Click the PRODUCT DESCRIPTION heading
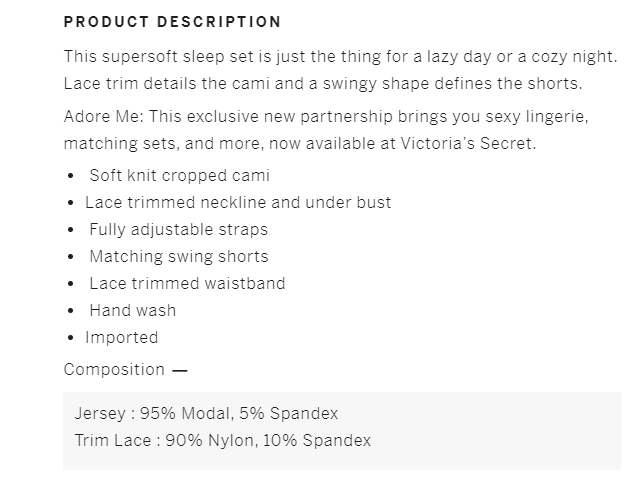 coord(172,22)
